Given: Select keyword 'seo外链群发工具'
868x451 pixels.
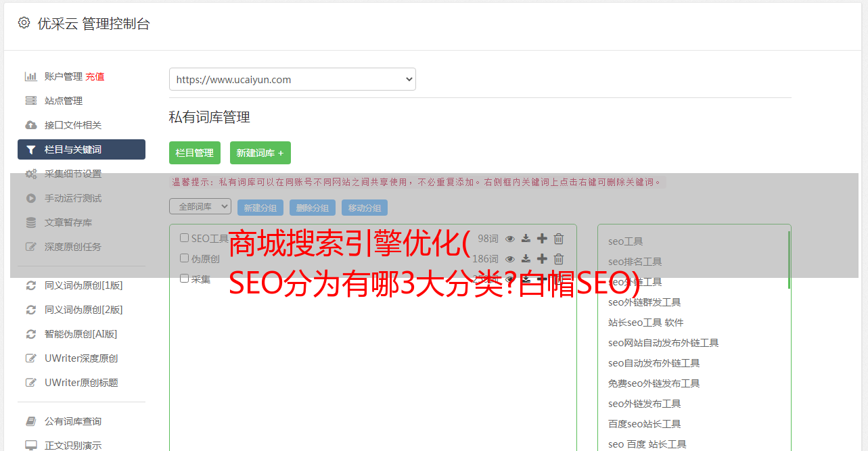Looking at the screenshot, I should [x=645, y=302].
